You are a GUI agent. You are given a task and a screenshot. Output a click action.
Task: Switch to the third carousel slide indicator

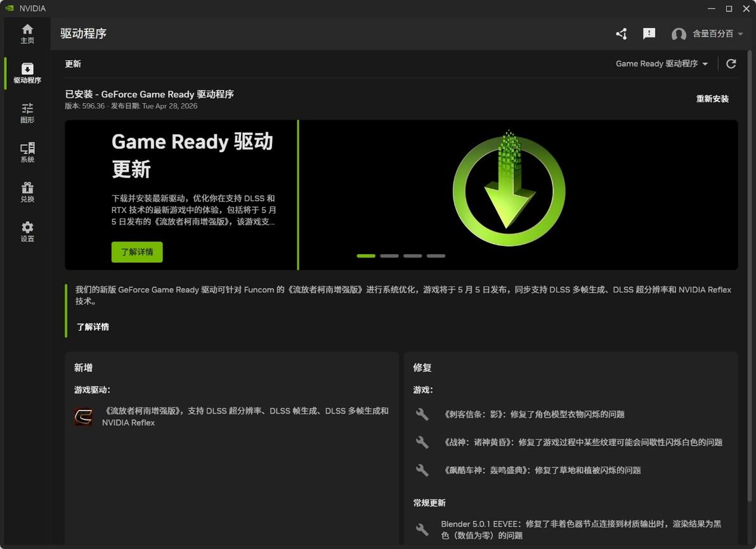click(x=413, y=256)
